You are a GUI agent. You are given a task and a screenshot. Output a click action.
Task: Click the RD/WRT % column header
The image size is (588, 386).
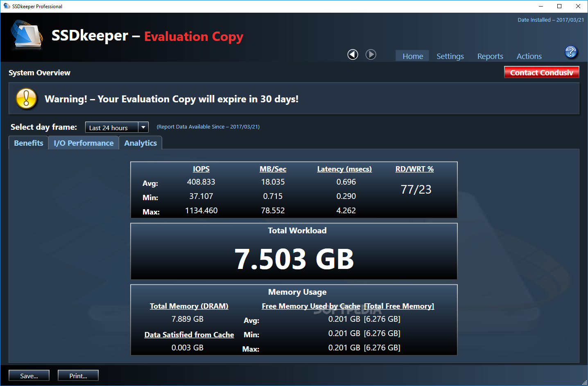pyautogui.click(x=414, y=169)
